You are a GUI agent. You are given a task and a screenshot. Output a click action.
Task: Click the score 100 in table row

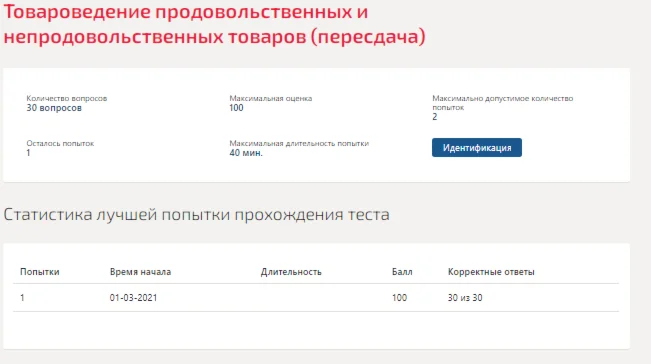click(x=399, y=298)
